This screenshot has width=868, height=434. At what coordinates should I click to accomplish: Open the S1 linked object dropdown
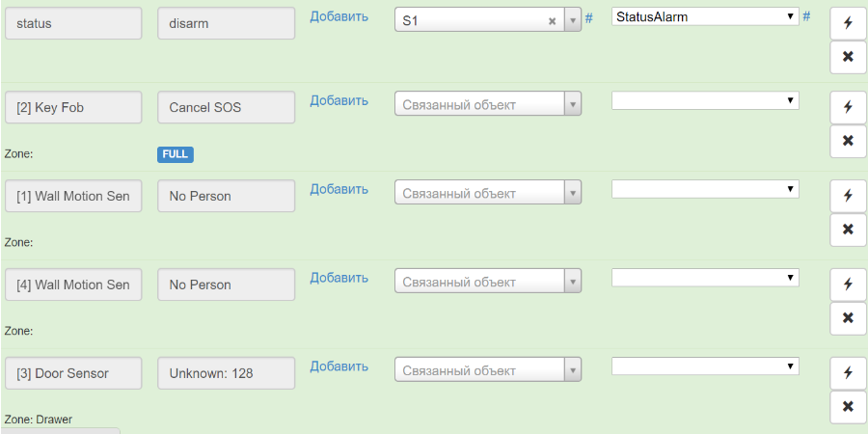(572, 20)
